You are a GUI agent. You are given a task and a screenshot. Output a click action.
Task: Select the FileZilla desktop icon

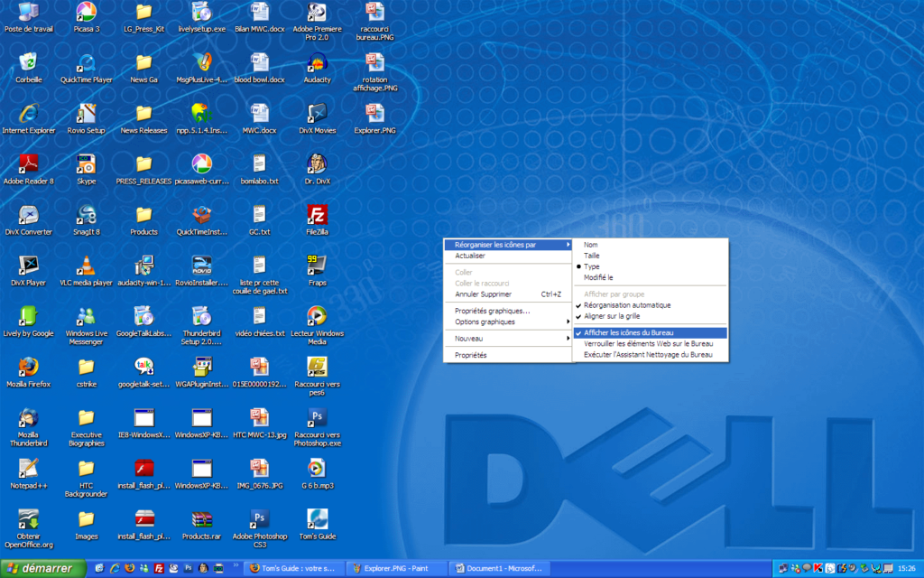(317, 220)
